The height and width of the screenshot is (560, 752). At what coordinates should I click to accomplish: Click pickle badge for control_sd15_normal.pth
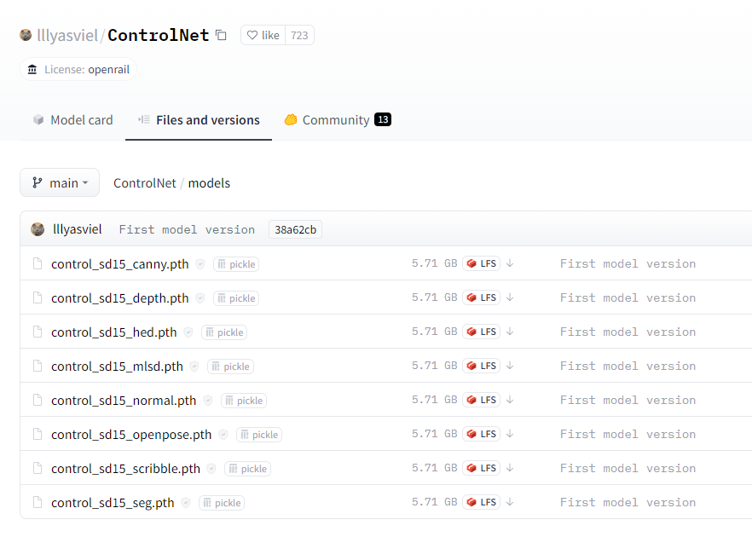point(244,401)
